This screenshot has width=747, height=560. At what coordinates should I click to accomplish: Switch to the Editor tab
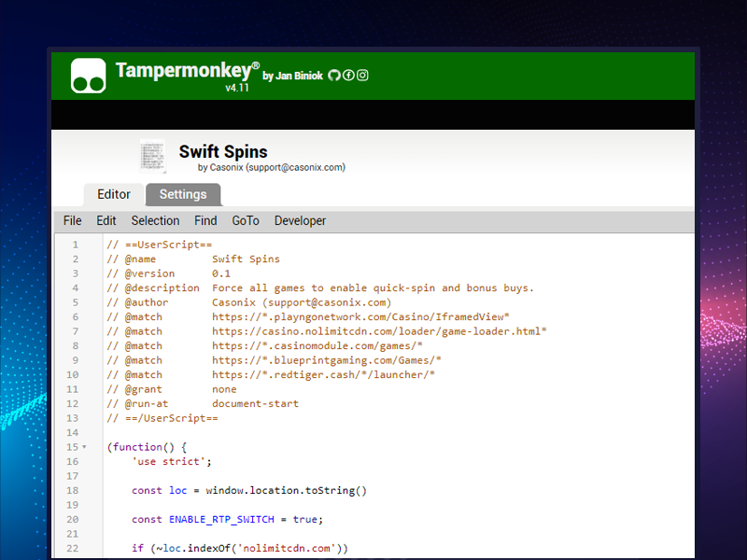[114, 194]
